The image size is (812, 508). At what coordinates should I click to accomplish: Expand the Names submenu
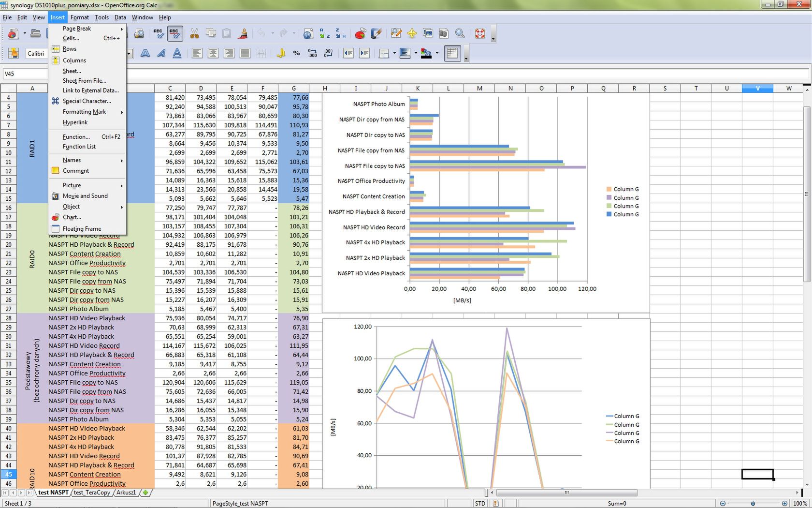pos(87,160)
